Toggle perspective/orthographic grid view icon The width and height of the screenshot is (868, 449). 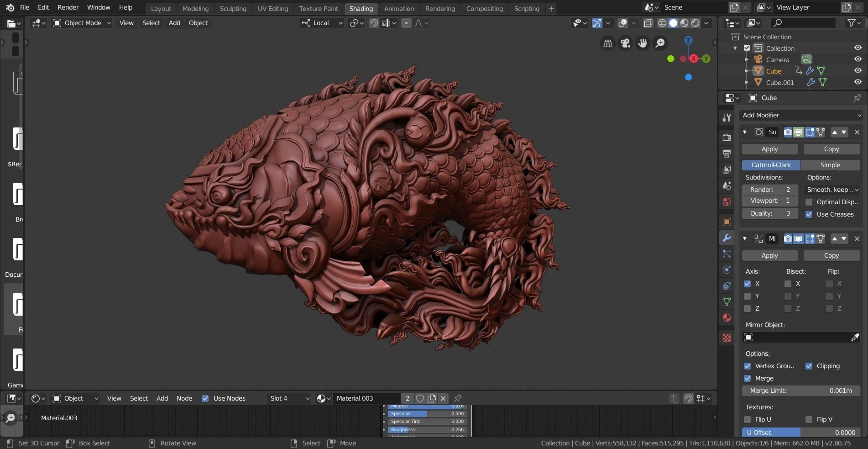coord(608,43)
